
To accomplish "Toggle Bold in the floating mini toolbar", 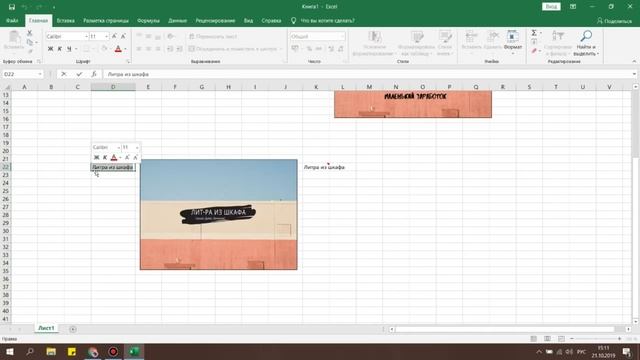I will pos(96,158).
